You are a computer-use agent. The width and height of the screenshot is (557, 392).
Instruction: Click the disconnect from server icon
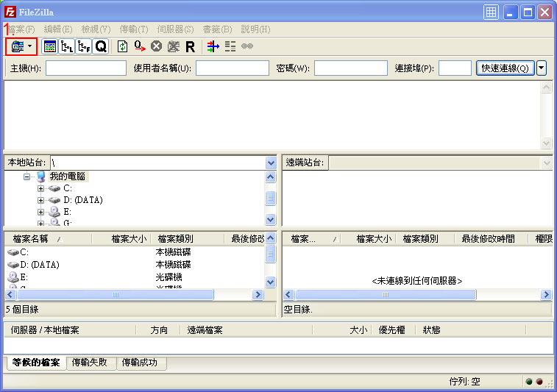[x=173, y=46]
